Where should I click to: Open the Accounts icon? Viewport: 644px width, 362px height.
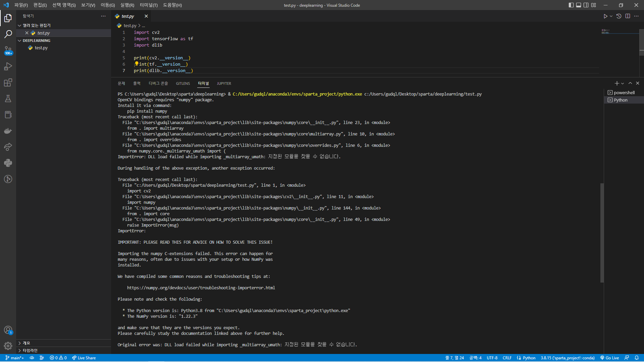(8, 330)
